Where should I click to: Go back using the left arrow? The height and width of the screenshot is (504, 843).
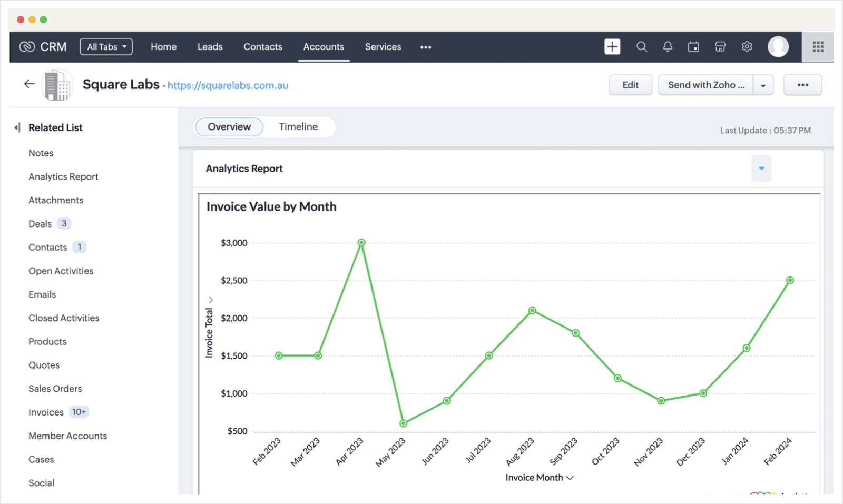click(30, 84)
